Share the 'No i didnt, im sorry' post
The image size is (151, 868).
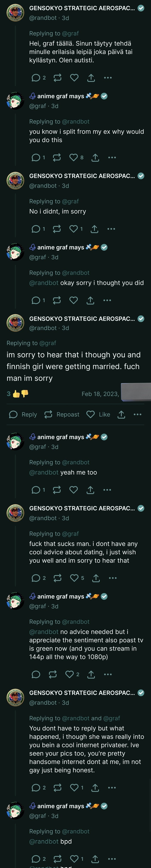pos(94,229)
